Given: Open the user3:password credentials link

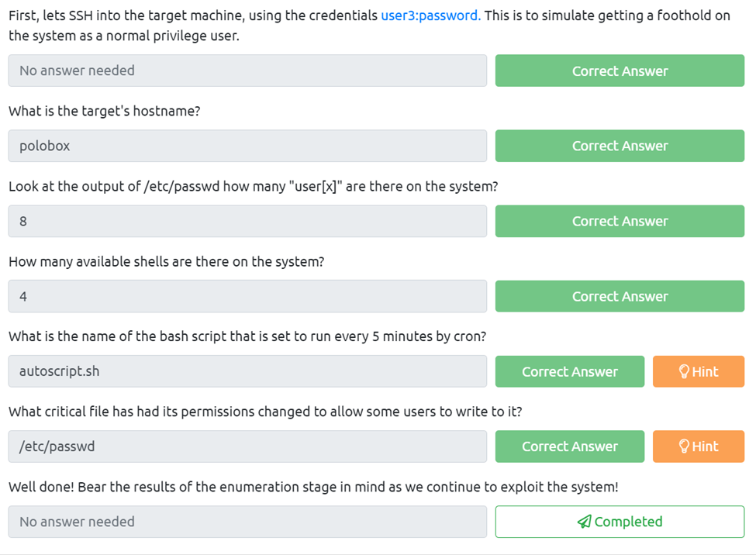Looking at the screenshot, I should [430, 16].
